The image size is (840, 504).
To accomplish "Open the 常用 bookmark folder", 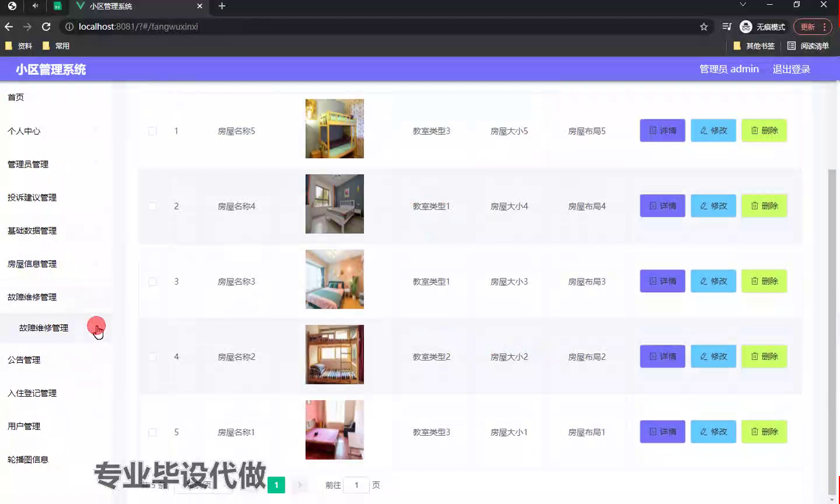I will (x=56, y=46).
